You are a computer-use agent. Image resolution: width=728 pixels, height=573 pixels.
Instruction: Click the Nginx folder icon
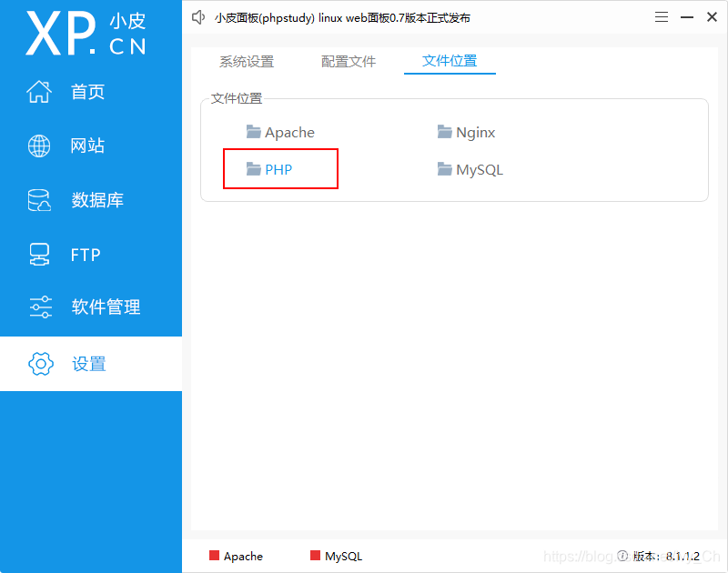pos(444,132)
